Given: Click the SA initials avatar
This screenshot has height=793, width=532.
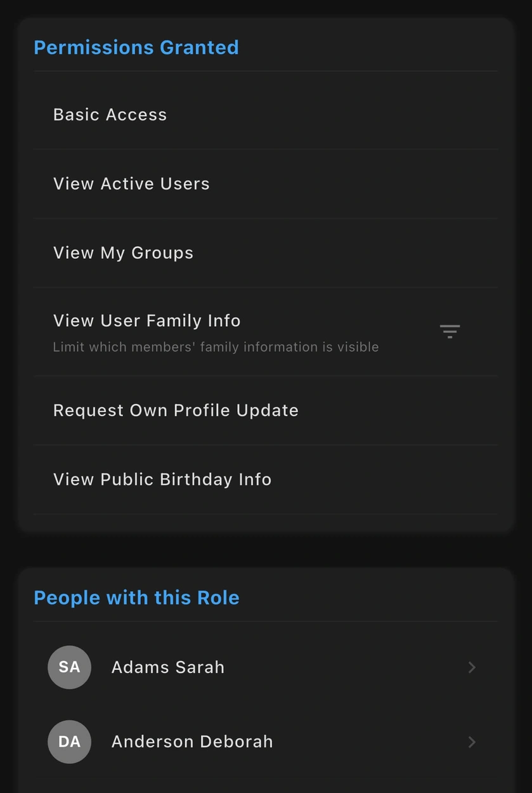Looking at the screenshot, I should (69, 667).
